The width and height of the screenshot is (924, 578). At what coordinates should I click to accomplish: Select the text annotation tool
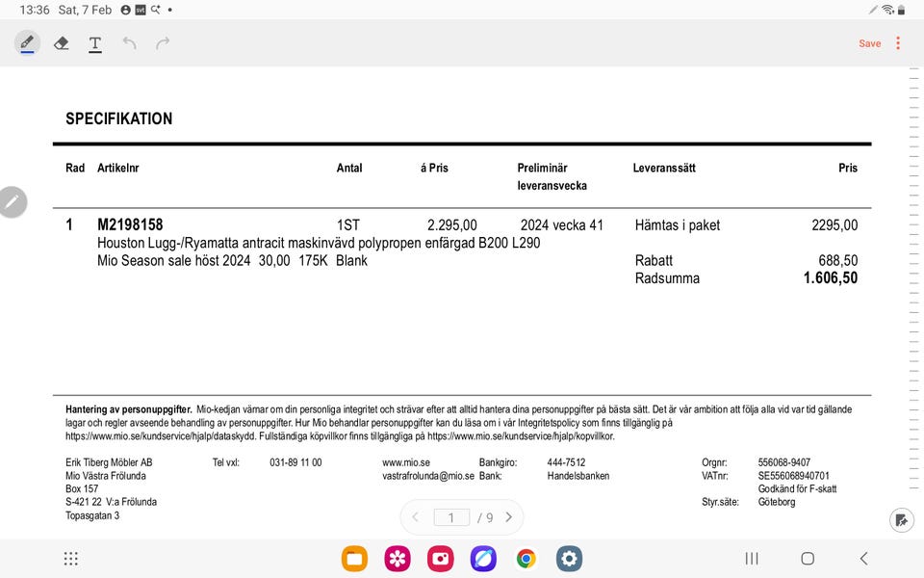95,44
